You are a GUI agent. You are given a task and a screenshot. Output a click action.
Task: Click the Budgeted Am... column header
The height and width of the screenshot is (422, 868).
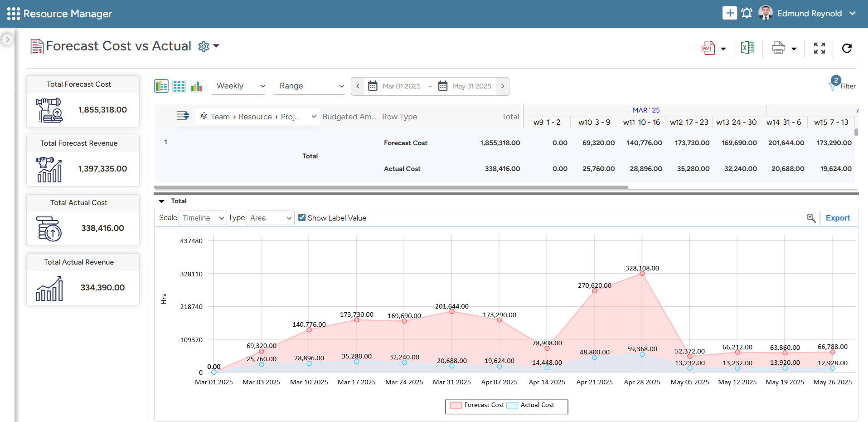tap(349, 117)
